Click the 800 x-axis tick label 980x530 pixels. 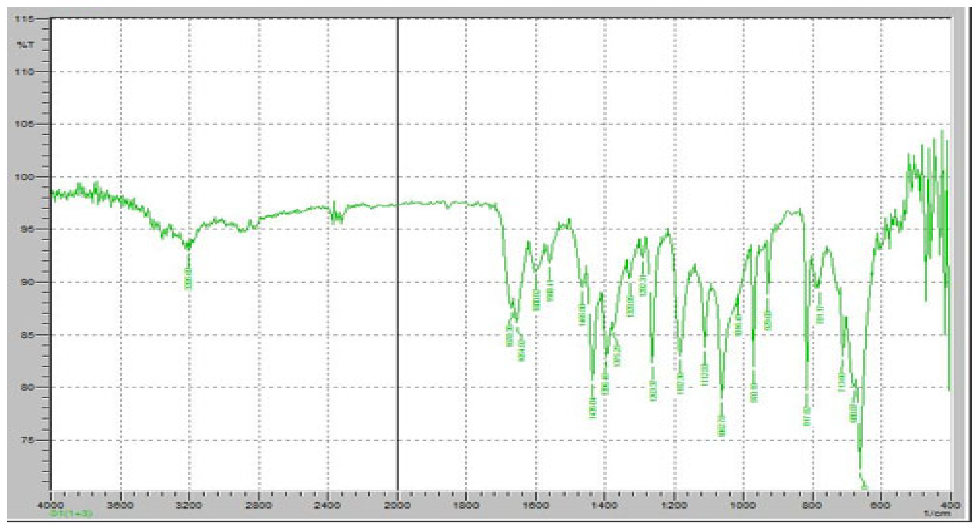[813, 506]
